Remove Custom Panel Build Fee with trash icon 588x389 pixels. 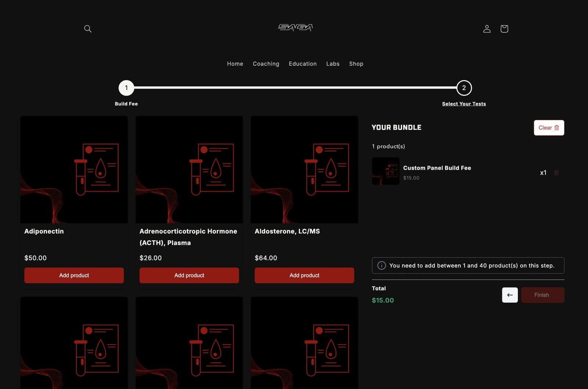pyautogui.click(x=556, y=173)
